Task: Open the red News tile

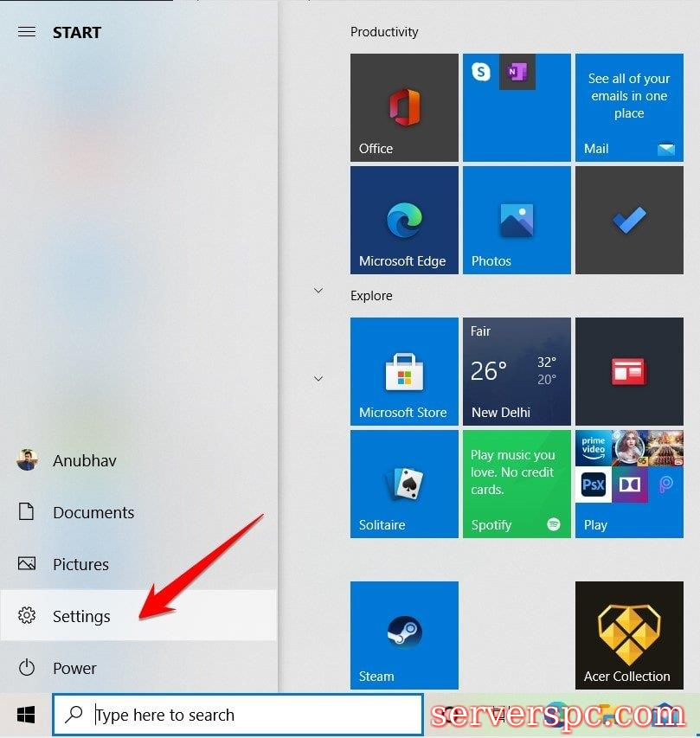Action: [x=629, y=371]
